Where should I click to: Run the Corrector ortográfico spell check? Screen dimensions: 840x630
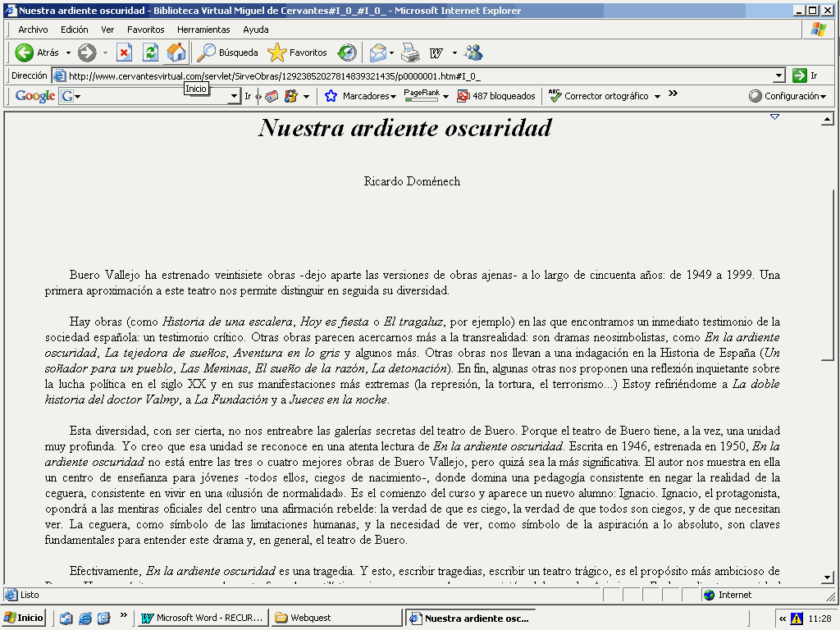(x=598, y=96)
